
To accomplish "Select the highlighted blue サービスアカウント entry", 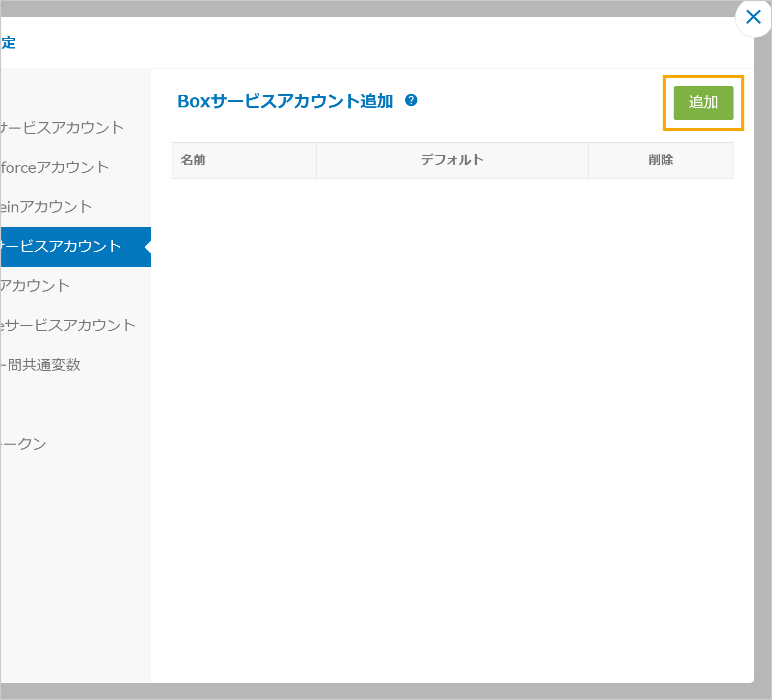I will pos(61,246).
